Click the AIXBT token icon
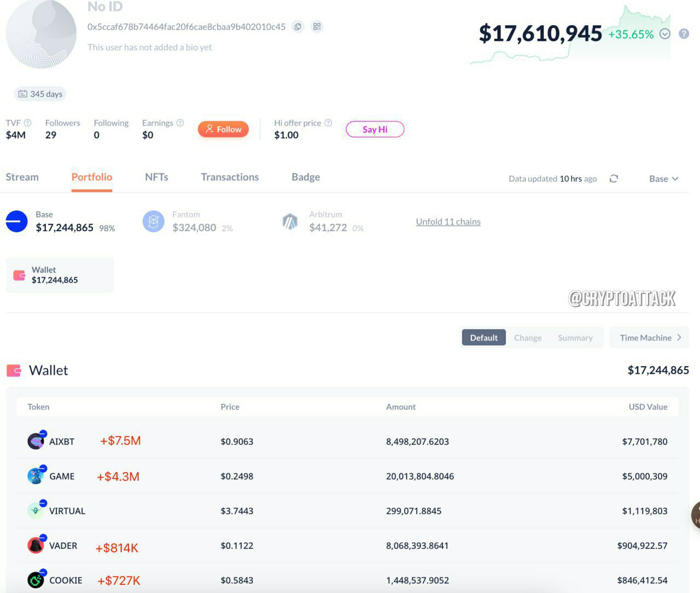 [x=36, y=441]
